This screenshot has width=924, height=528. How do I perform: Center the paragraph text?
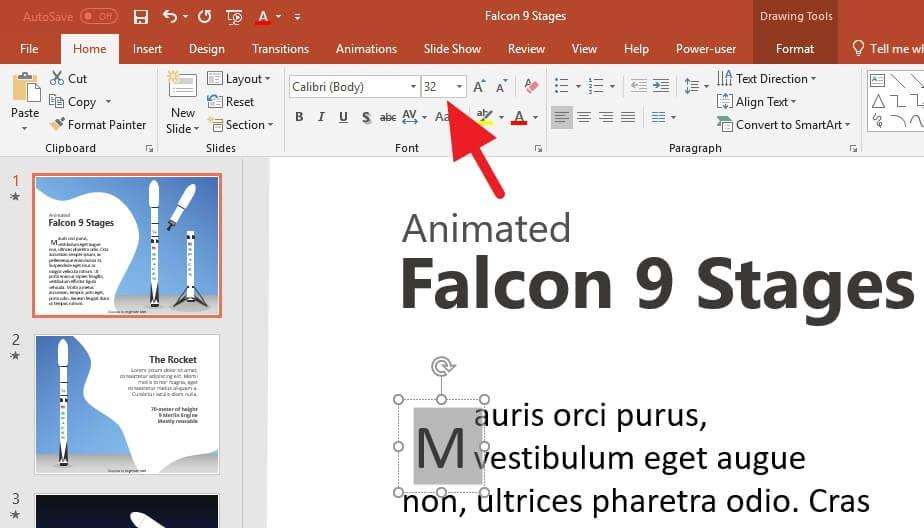[584, 117]
